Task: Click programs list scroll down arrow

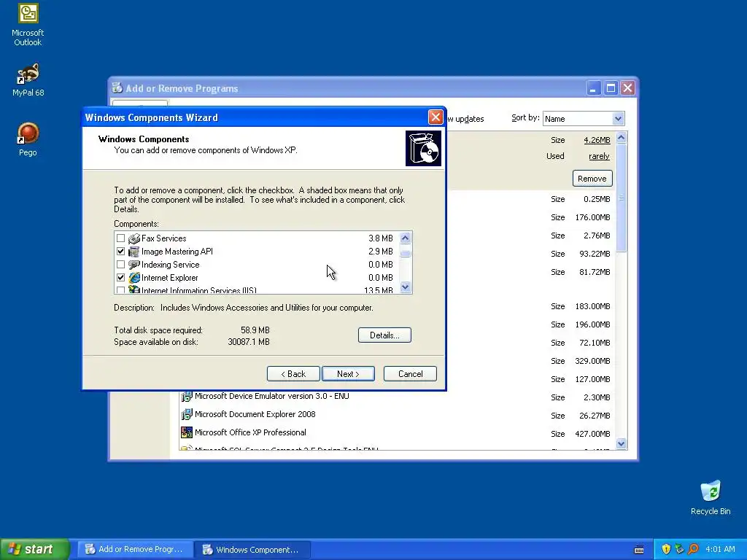Action: click(x=622, y=444)
